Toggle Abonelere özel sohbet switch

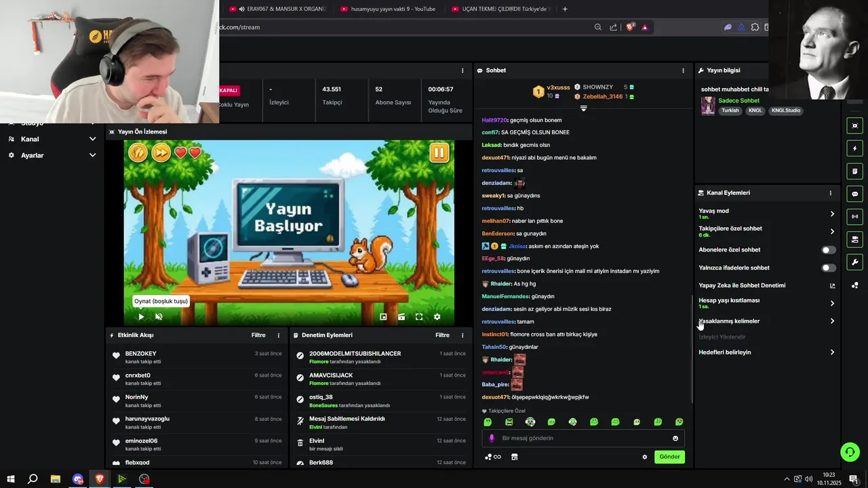click(829, 250)
